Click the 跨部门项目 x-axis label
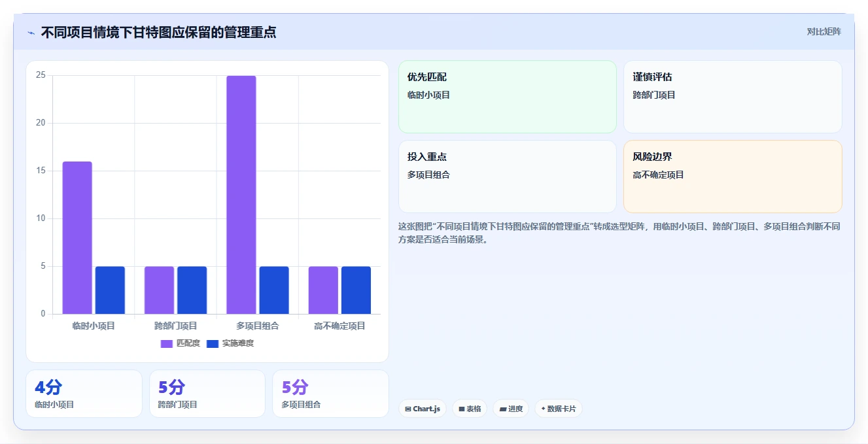Image resolution: width=868 pixels, height=444 pixels. pyautogui.click(x=175, y=326)
